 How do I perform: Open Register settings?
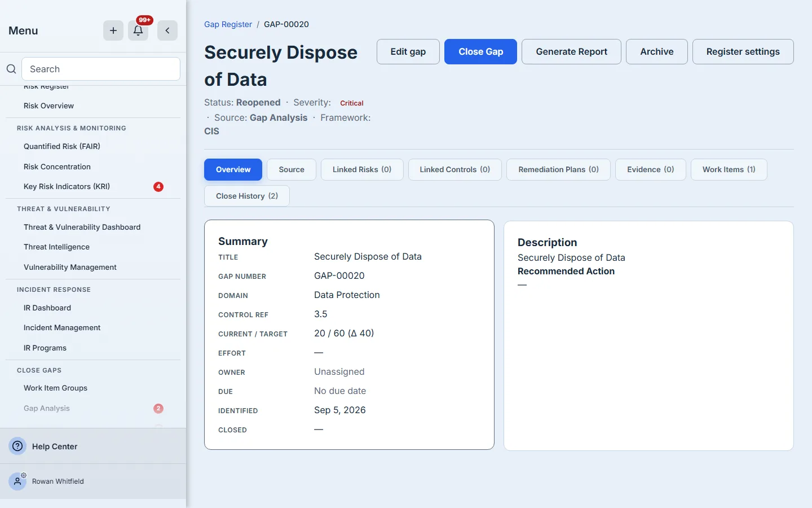(x=743, y=51)
